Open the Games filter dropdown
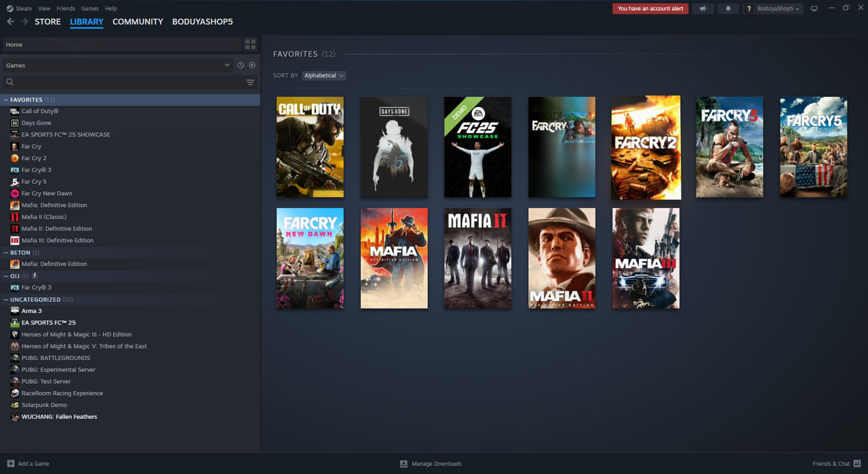 point(118,65)
